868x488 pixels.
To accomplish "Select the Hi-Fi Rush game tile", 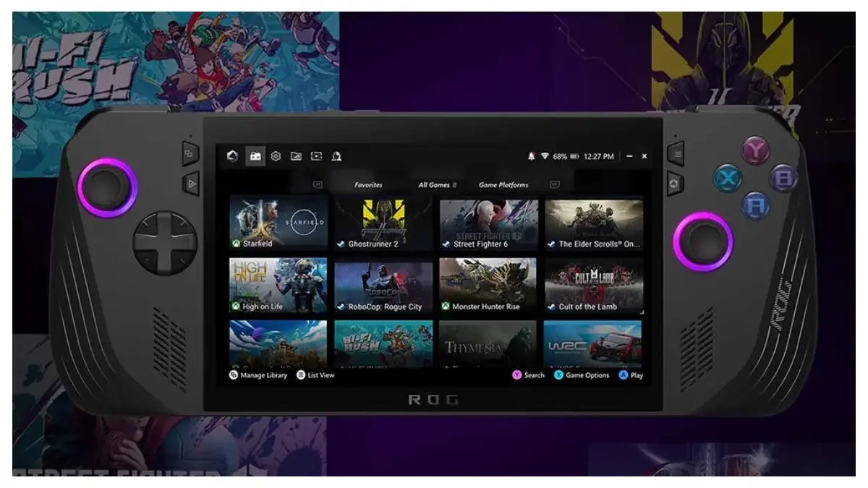I will (383, 344).
